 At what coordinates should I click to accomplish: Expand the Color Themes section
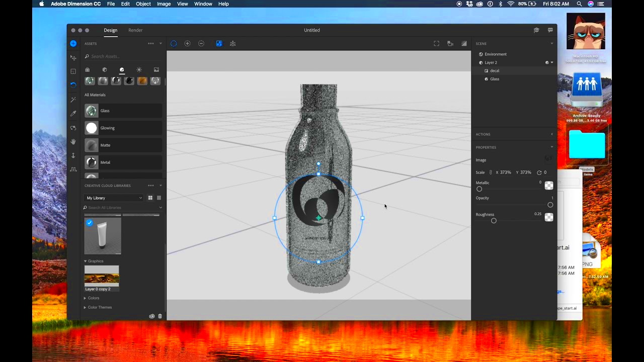85,307
